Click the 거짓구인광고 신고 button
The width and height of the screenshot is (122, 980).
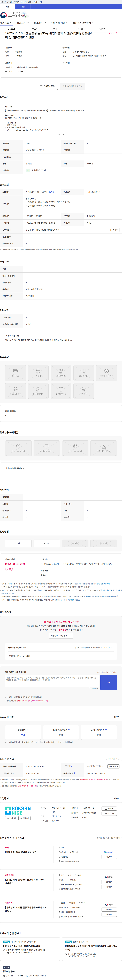(113, 759)
